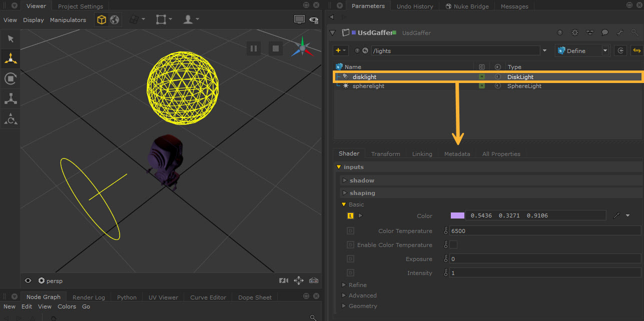This screenshot has width=644, height=321.
Task: Select the arrow selection tool in viewer
Action: click(x=10, y=39)
